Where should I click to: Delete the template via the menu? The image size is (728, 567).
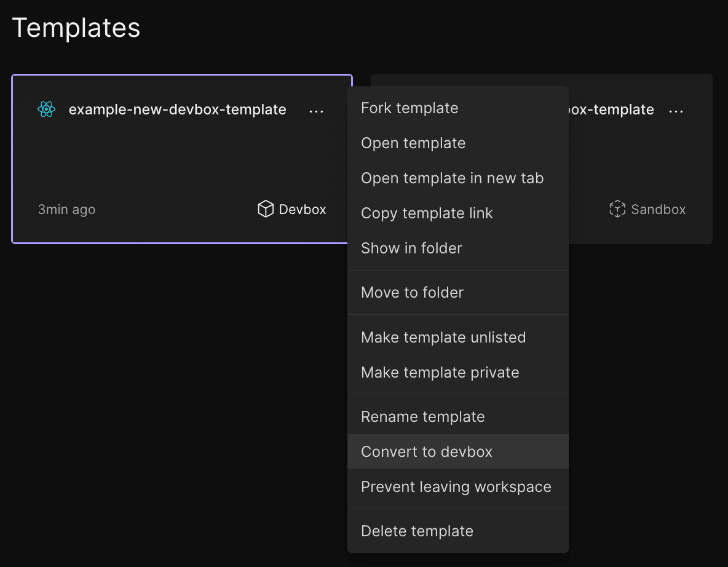(417, 531)
